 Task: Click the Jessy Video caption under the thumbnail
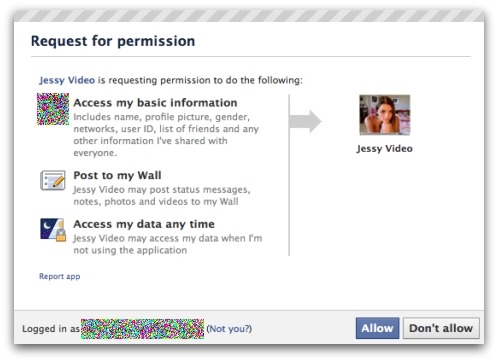[385, 149]
